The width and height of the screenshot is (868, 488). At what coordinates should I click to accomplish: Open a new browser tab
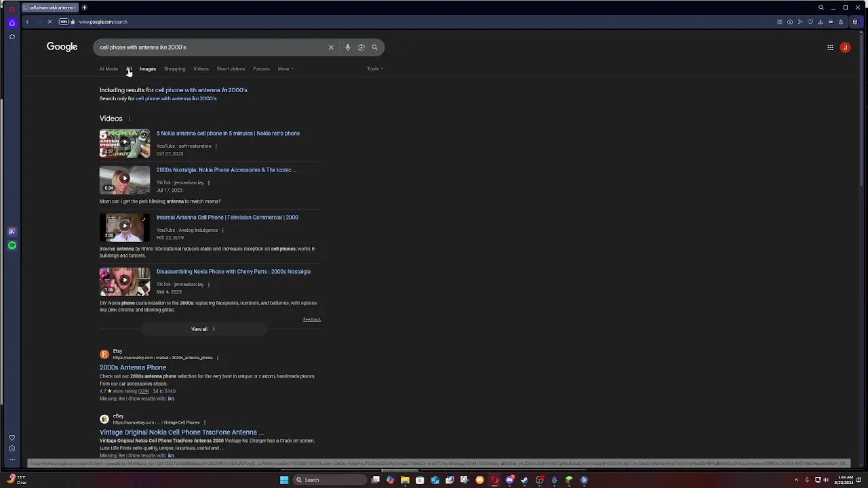coord(84,7)
